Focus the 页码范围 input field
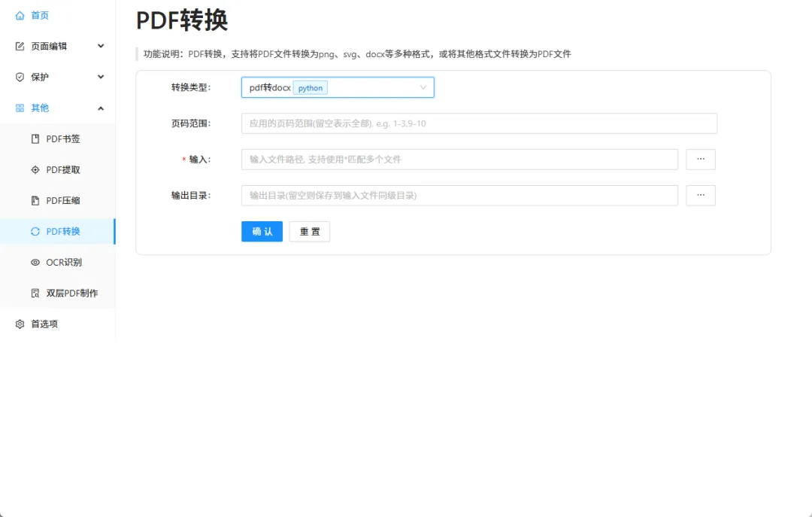The height and width of the screenshot is (517, 812). tap(479, 123)
